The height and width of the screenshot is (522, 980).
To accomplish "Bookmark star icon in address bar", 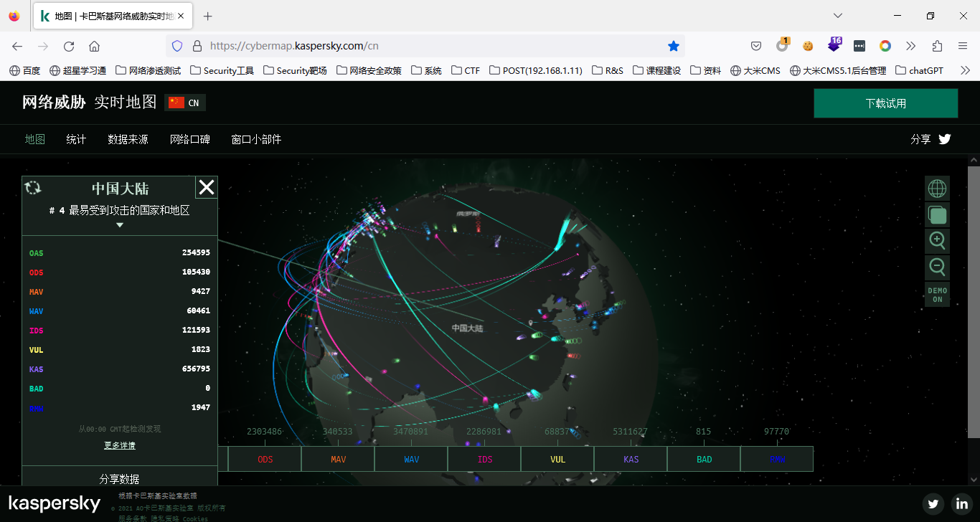I will tap(673, 46).
